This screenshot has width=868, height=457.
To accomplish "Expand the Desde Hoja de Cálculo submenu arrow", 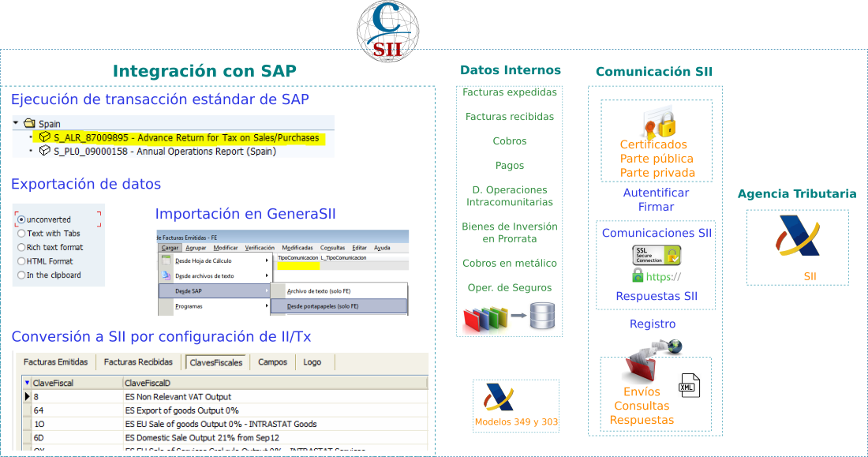I will click(267, 260).
